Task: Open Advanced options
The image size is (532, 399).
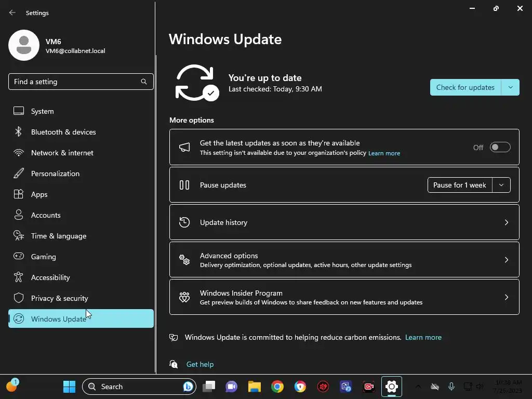Action: tap(344, 260)
